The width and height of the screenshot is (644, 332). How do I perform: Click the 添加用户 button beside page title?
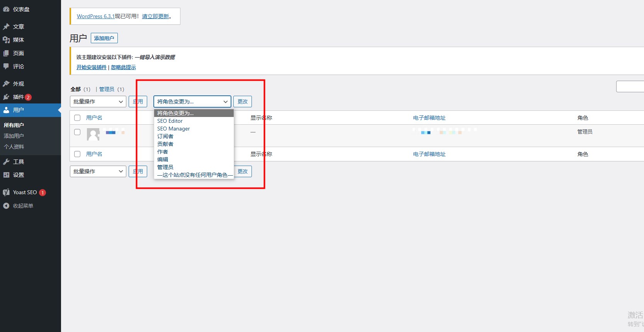point(104,38)
